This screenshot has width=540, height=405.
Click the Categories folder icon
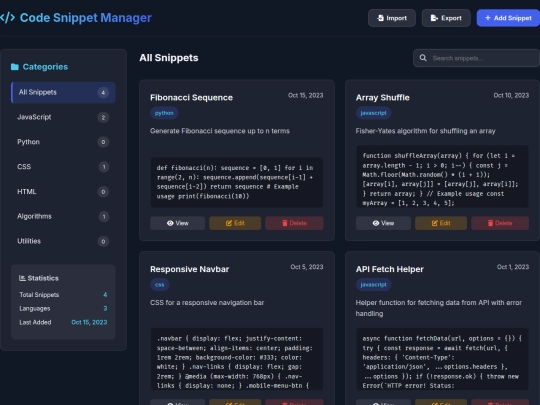click(14, 67)
